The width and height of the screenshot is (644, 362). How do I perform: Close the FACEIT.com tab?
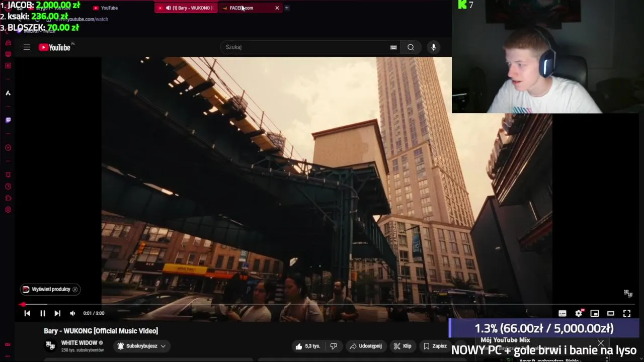[x=277, y=8]
